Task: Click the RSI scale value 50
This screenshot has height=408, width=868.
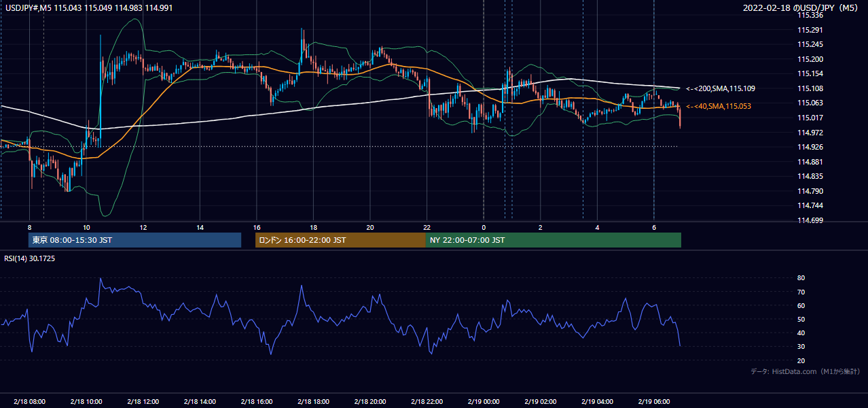Action: coord(801,319)
